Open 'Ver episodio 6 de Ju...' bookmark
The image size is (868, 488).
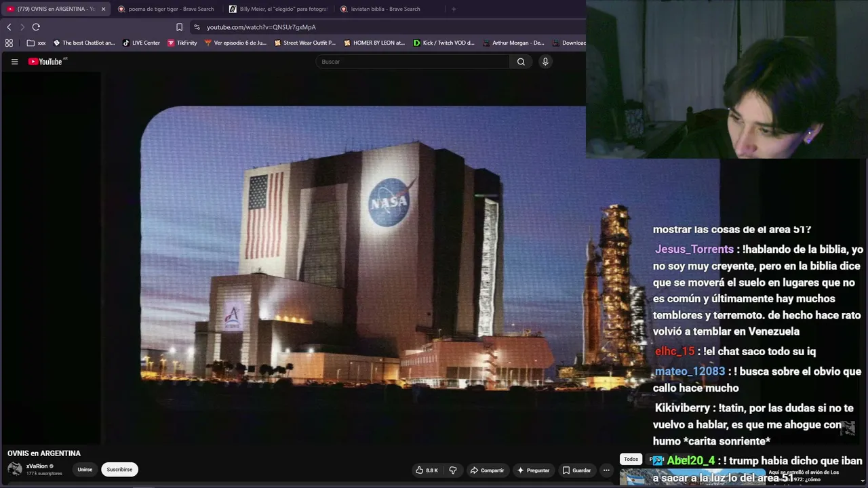click(x=235, y=43)
